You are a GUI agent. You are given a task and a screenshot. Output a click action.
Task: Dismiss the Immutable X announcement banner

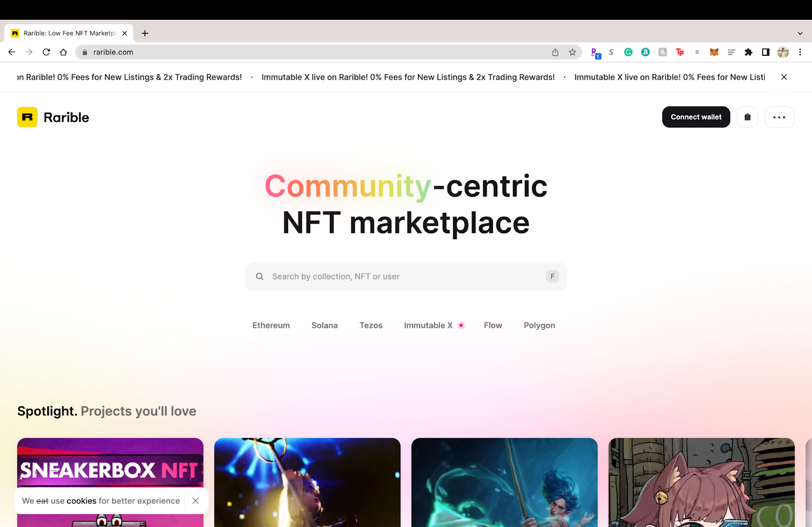click(x=784, y=77)
